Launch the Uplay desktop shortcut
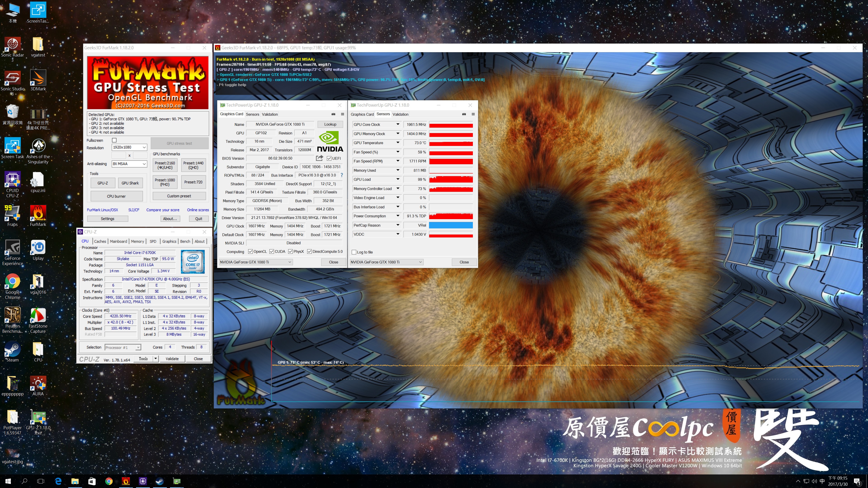This screenshot has height=488, width=868. pos(38,250)
